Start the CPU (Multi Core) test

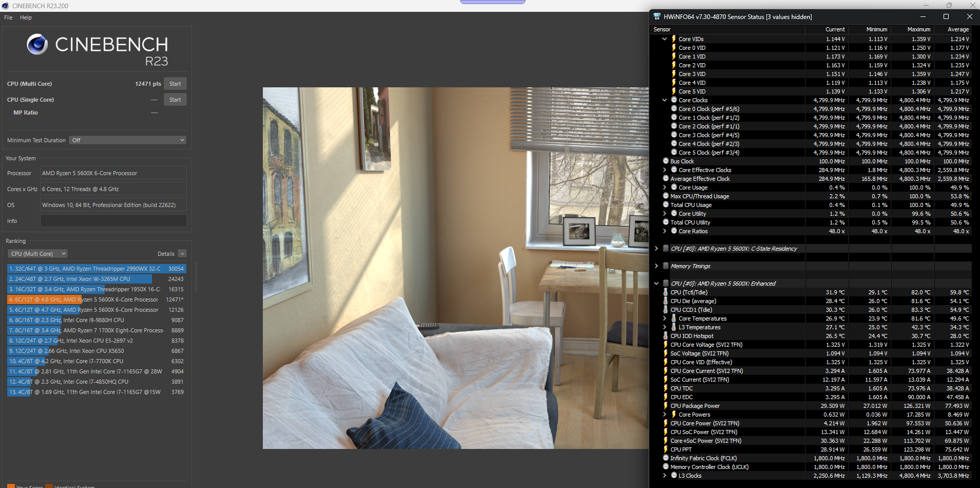pos(175,84)
